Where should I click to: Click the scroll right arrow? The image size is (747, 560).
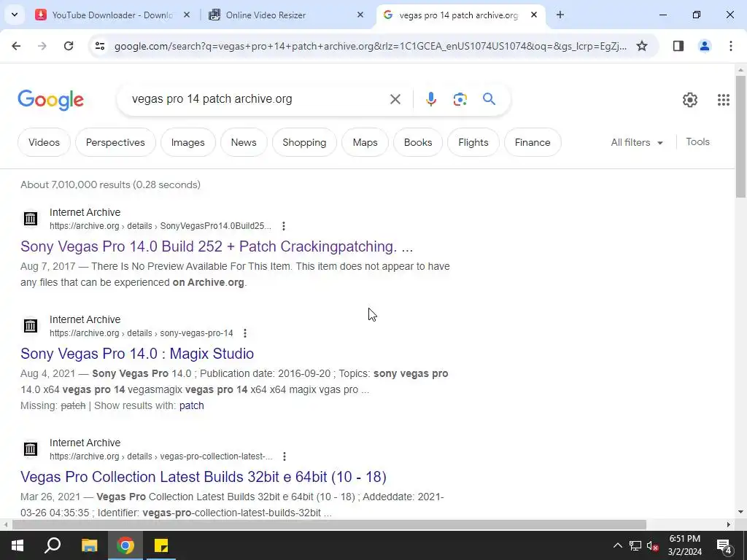tap(729, 525)
